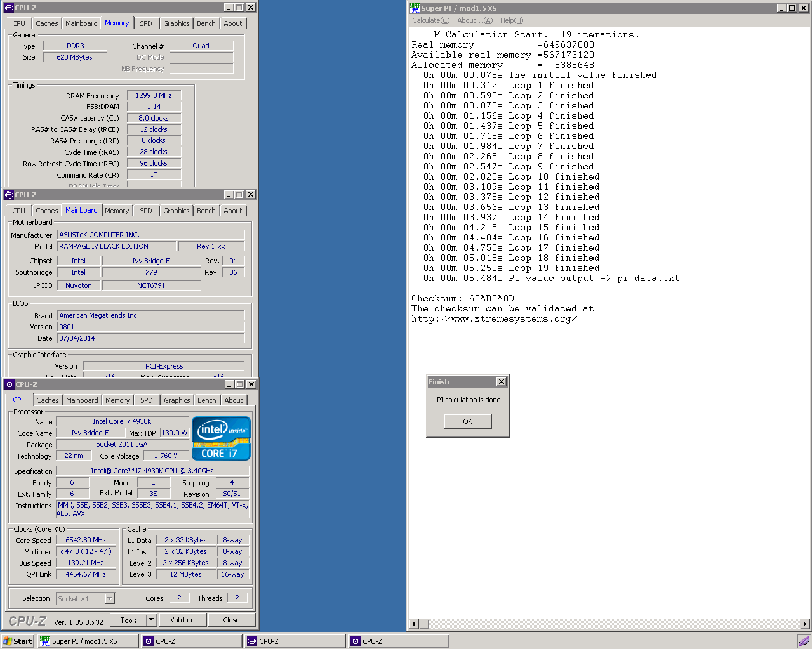Screen dimensions: 812x649
Task: Click the BIOS date 07/04/2014
Action: (151, 338)
